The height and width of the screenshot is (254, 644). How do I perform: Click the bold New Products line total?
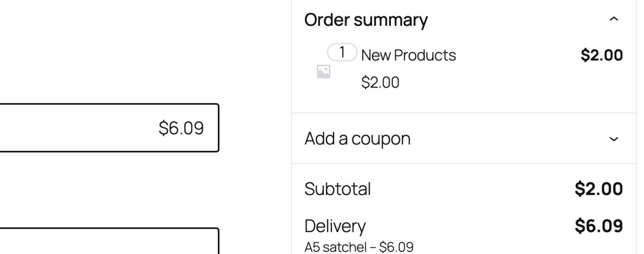602,55
